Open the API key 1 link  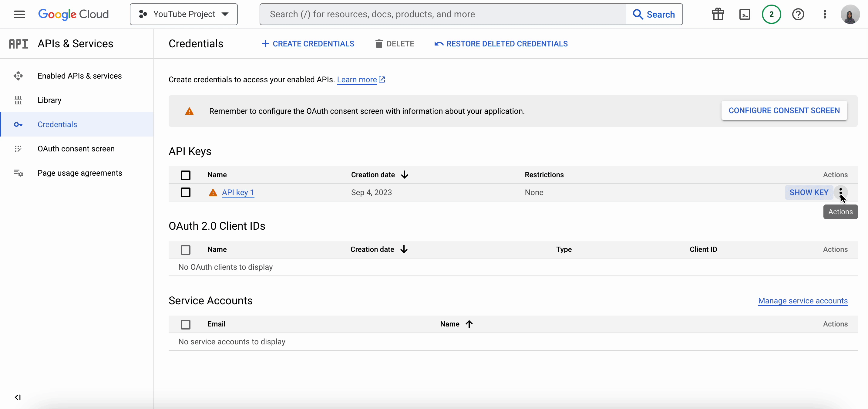pos(238,193)
